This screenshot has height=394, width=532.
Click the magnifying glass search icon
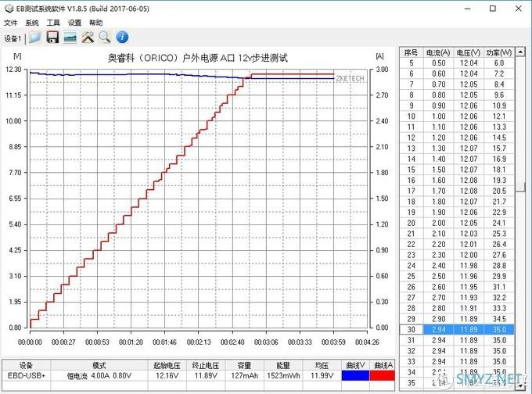coord(105,38)
